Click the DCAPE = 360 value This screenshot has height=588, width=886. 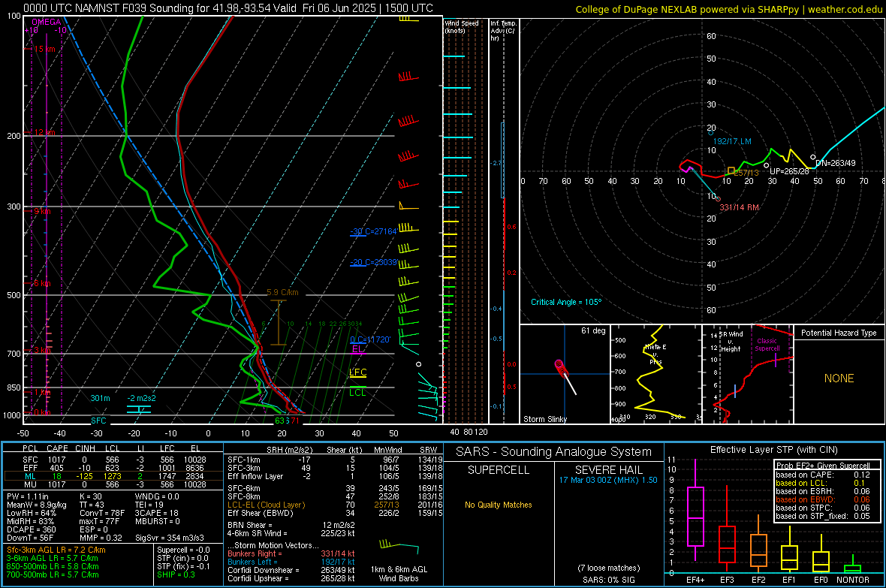(x=31, y=529)
